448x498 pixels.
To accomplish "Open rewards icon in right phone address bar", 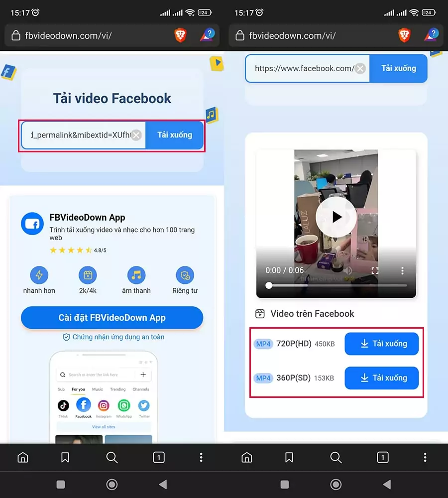I will point(431,35).
